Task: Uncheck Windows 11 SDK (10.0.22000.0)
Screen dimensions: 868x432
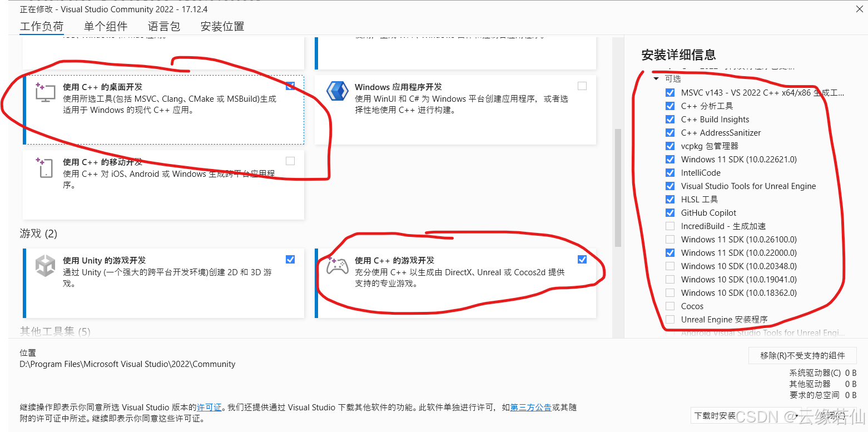Action: 670,252
